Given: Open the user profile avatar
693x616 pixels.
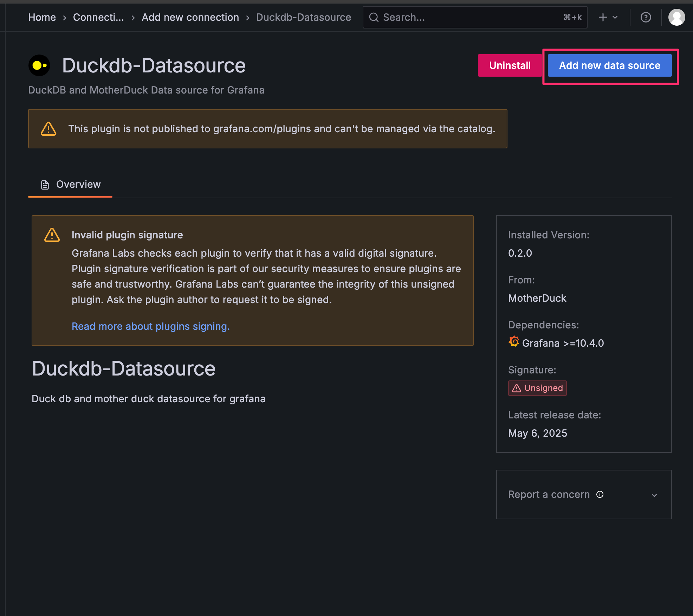Looking at the screenshot, I should click(x=676, y=17).
